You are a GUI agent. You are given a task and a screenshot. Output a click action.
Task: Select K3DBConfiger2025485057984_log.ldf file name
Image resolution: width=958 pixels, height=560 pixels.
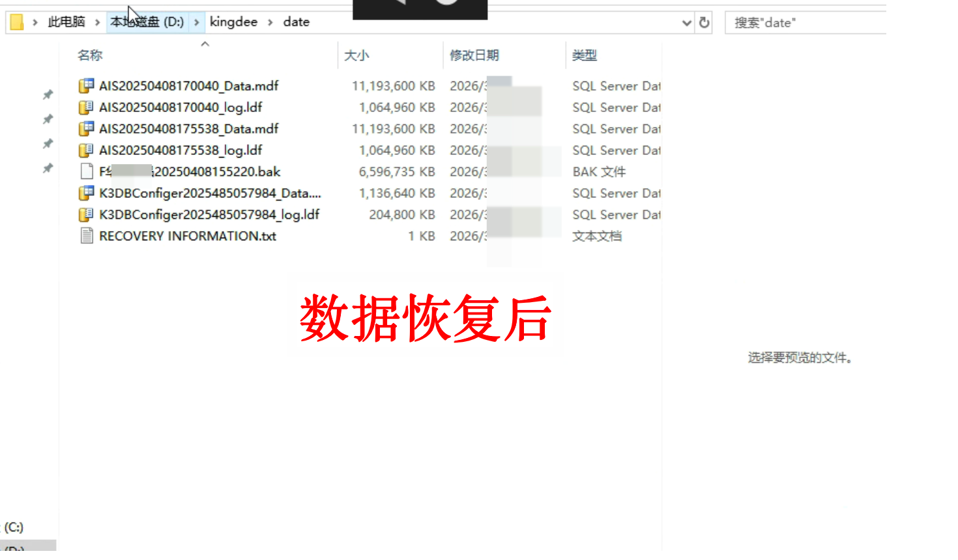tap(209, 215)
